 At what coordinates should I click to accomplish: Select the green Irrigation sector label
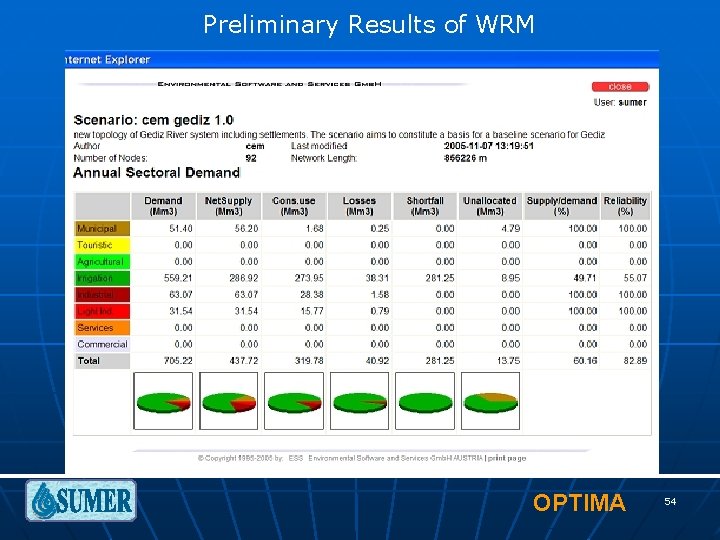[102, 278]
